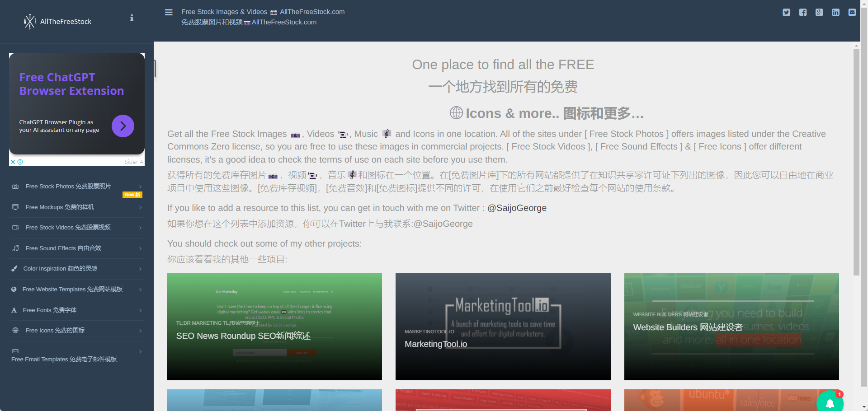Click the purple arrow on ChatGPT ad
Screen dimensions: 868x411
[x=123, y=126]
